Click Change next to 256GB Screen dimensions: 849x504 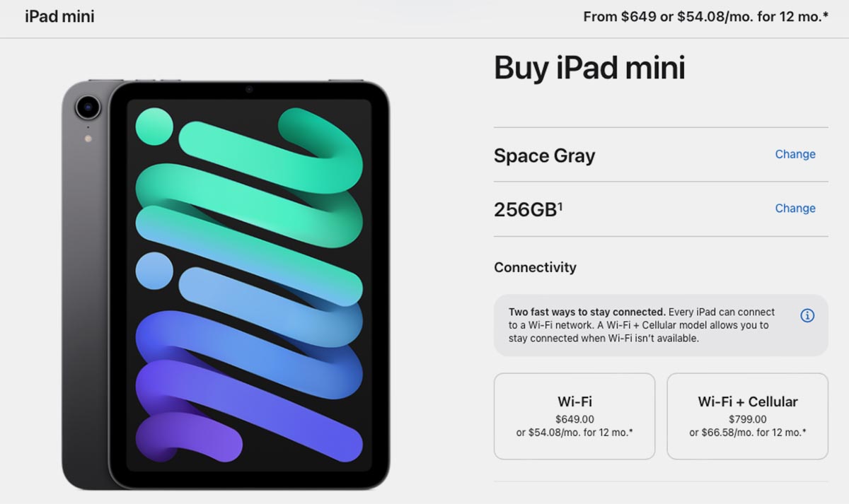(x=795, y=209)
